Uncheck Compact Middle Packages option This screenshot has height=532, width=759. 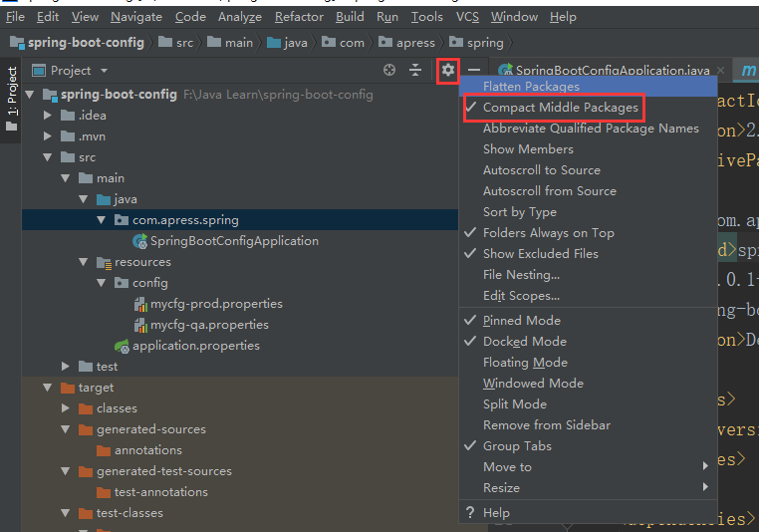(560, 108)
